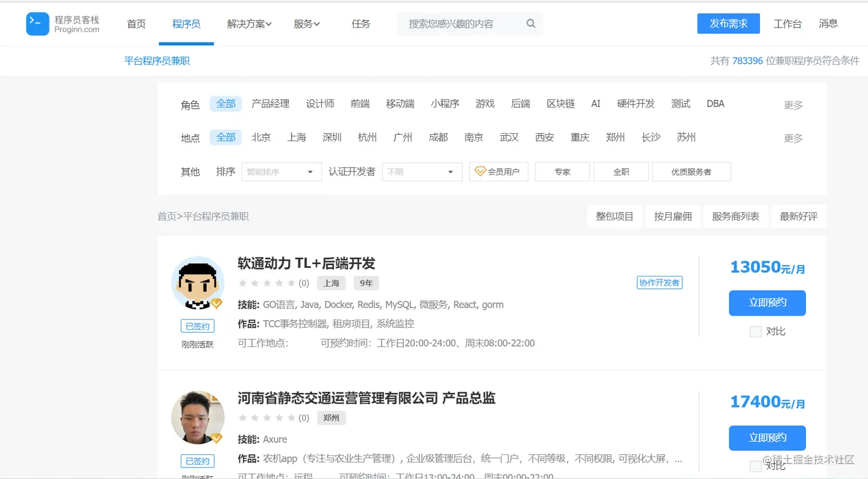Click 立即预约 for the 17400元/月 listing
This screenshot has width=868, height=479.
pyautogui.click(x=768, y=438)
